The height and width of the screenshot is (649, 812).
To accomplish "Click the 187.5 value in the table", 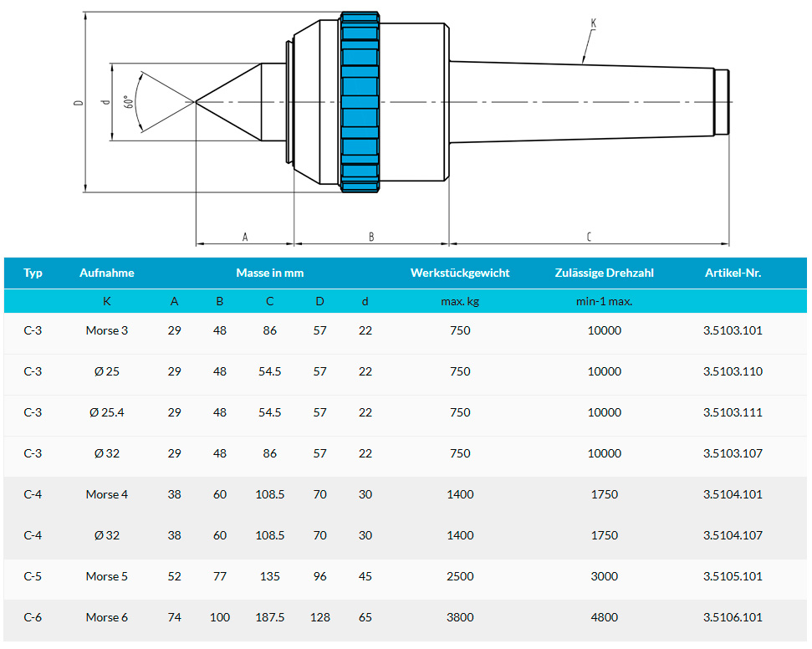I will coord(269,617).
